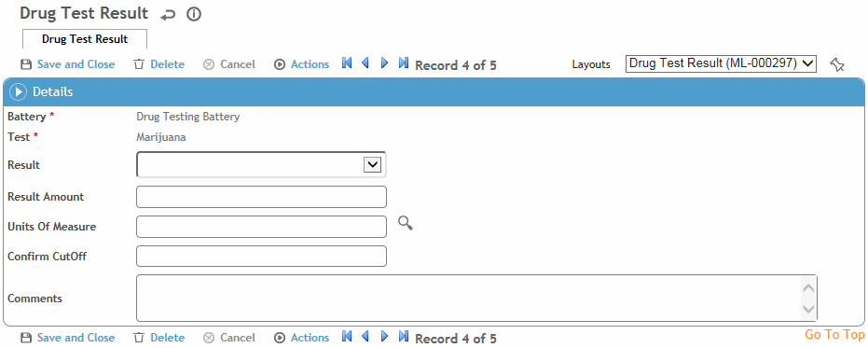Open the Units Of Measure lookup magnifier
The width and height of the screenshot is (868, 348).
click(x=406, y=223)
